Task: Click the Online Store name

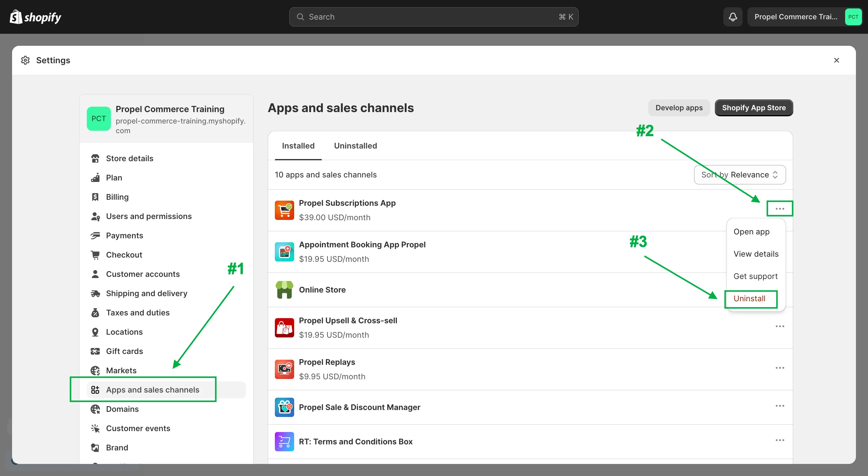Action: coord(322,290)
